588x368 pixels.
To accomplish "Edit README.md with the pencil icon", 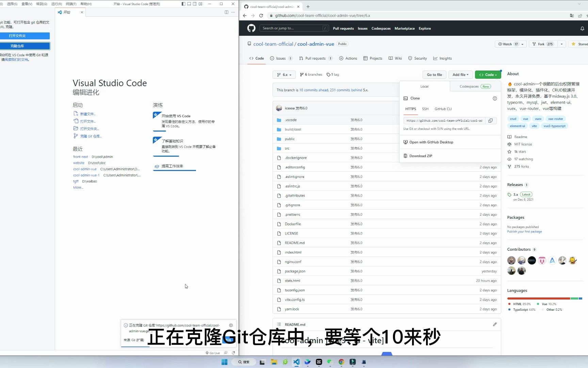I will 495,324.
